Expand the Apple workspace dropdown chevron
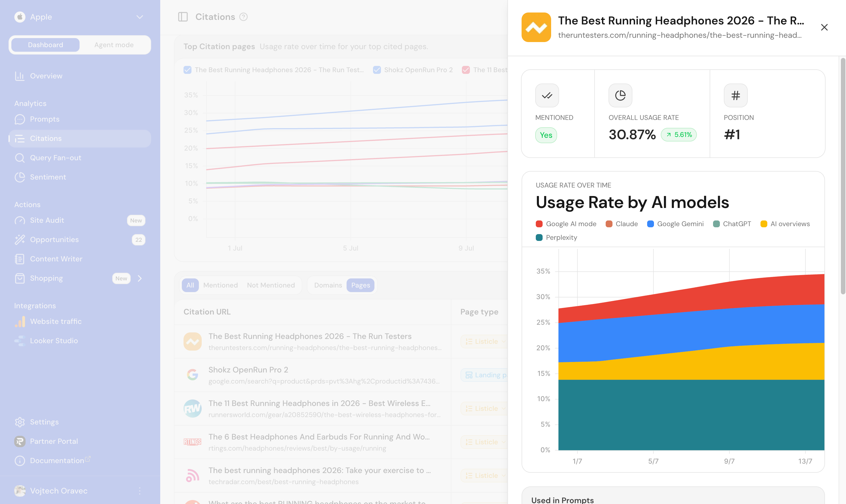The height and width of the screenshot is (504, 846). [x=139, y=17]
